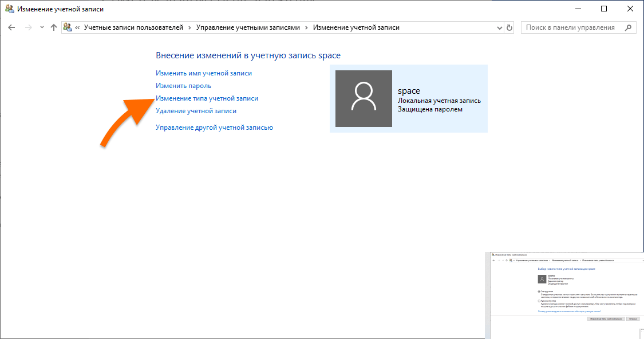Expand chevron after Учетные записи пользователей
The image size is (644, 339).
[x=189, y=27]
